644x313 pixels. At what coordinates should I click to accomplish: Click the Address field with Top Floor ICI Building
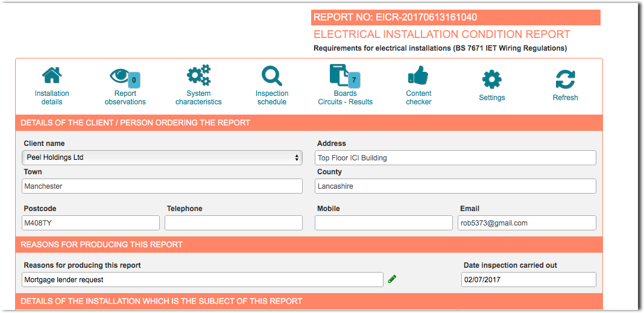455,158
